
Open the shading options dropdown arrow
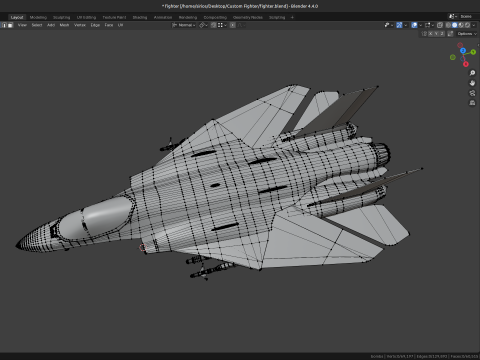(x=474, y=25)
